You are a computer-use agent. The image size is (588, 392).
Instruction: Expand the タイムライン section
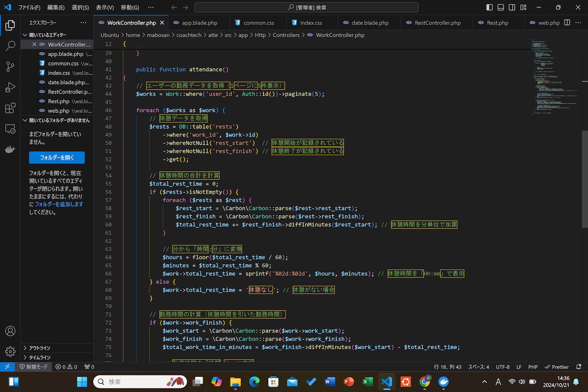(58, 357)
